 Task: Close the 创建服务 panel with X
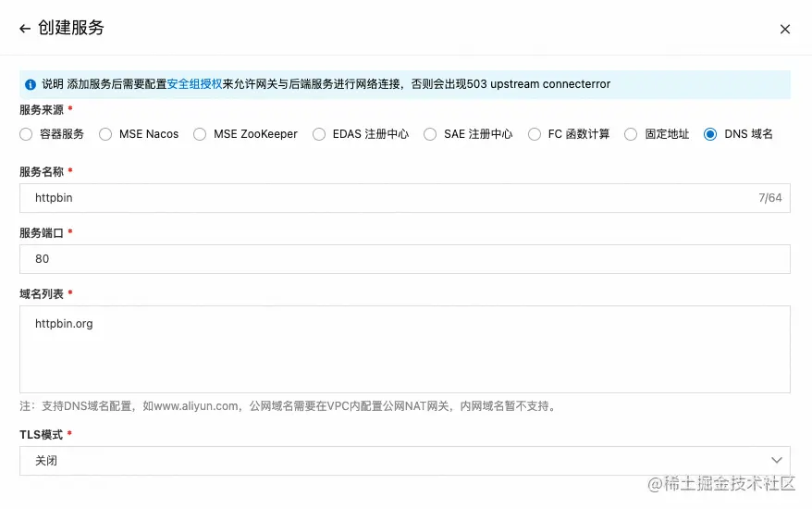click(785, 29)
